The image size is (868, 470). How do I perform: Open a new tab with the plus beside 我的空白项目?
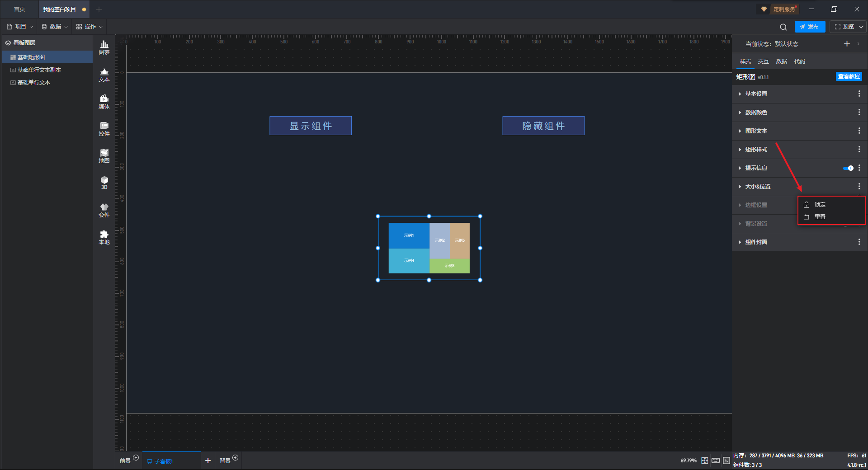(99, 9)
